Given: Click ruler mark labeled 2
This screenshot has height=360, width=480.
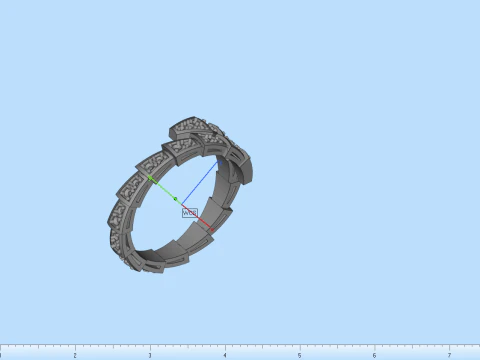Looking at the screenshot, I should click(75, 355).
